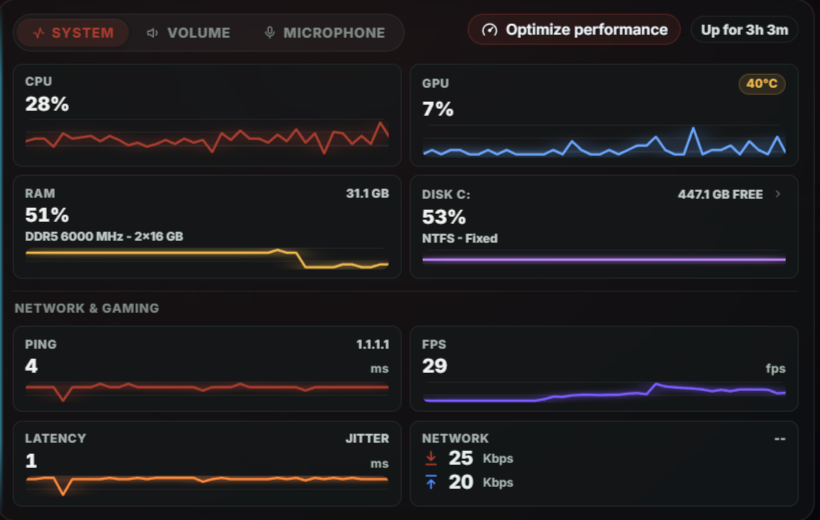Click the ping target '1.1.1.1'
This screenshot has width=820, height=520.
coord(372,344)
